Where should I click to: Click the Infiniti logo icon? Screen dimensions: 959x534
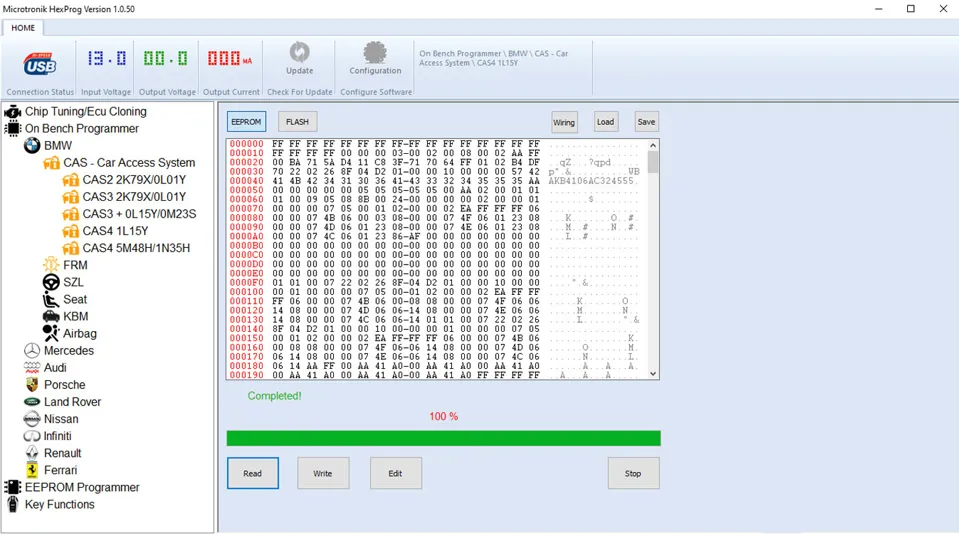coord(32,436)
